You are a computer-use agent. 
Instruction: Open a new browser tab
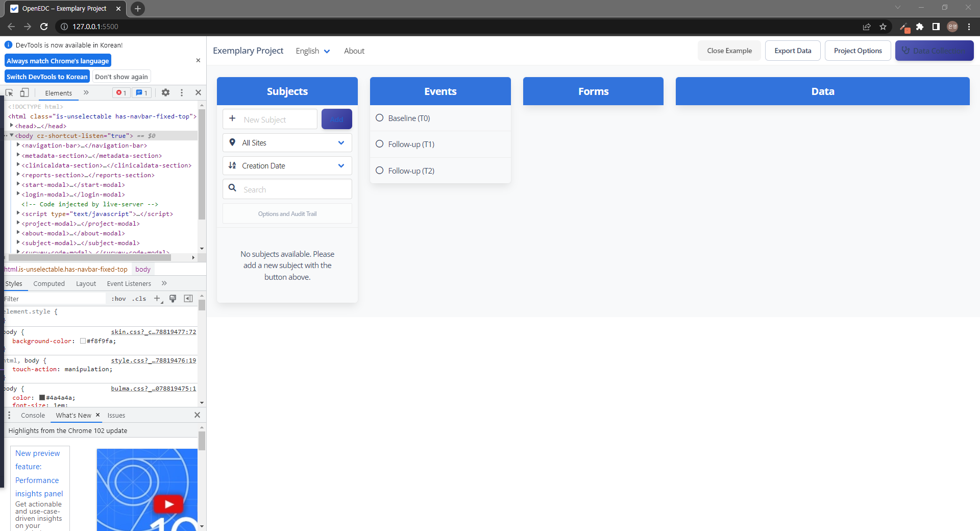[137, 9]
